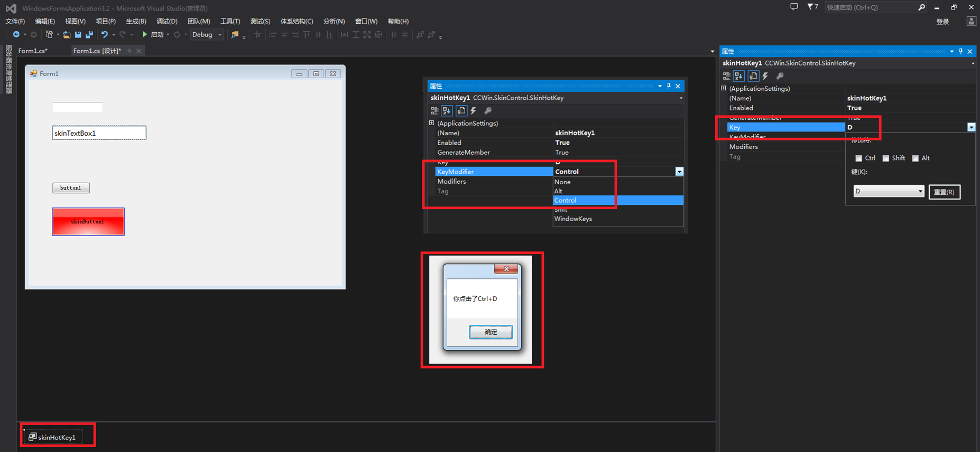Select skinHotKey1 in the component tray
Viewport: 980px width, 452px height.
tap(52, 437)
